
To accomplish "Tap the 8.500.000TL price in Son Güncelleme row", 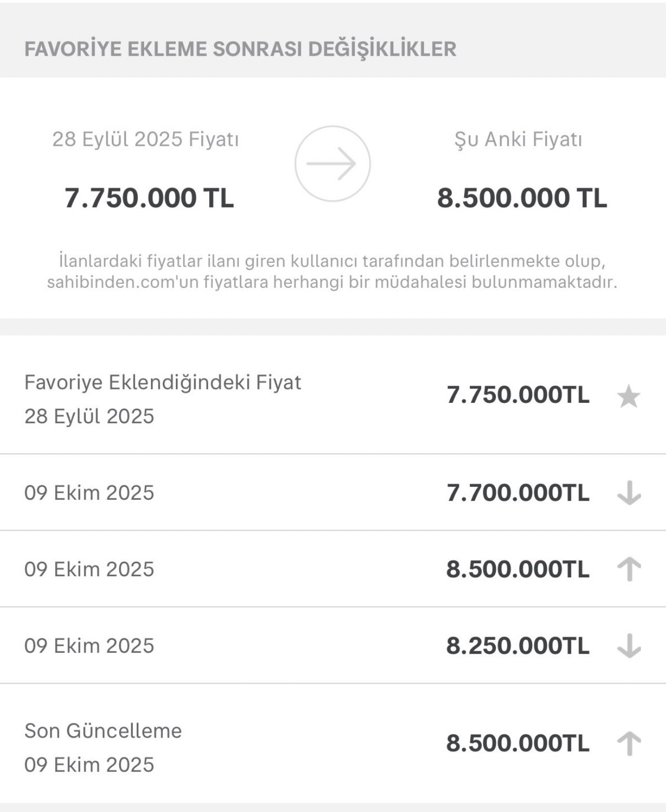I will coord(518,743).
